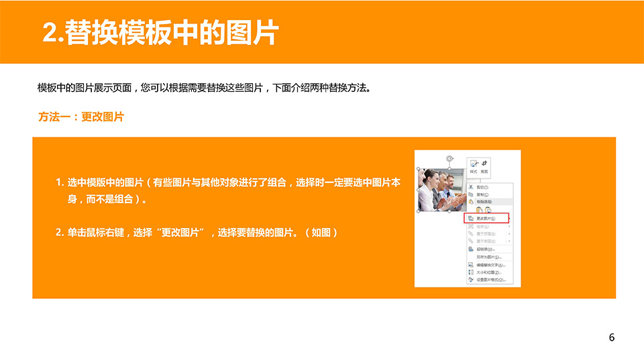Expand the Change Picture (更改图片) submenu arrow
Image resolution: width=644 pixels, height=362 pixels.
click(x=510, y=219)
